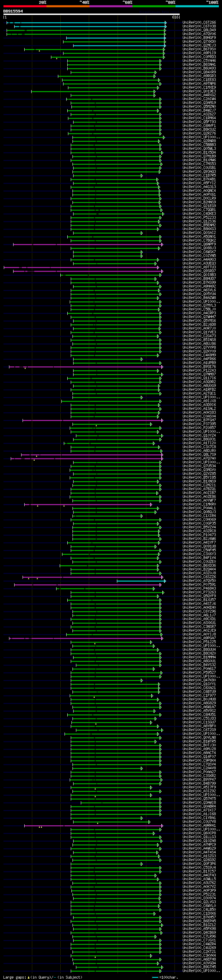Image resolution: width=222 pixels, height=980 pixels.
Task: Click the short cyan alignment bar for A7QV50
Action: click(141, 581)
